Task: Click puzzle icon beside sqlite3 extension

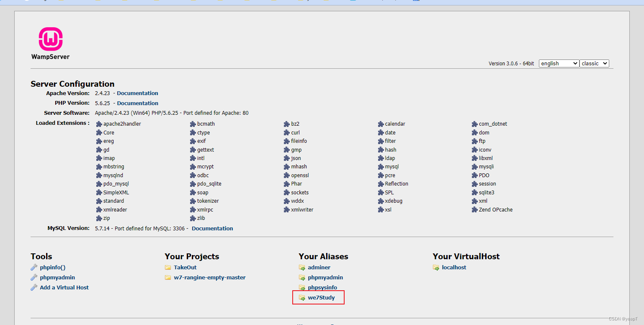Action: (474, 193)
